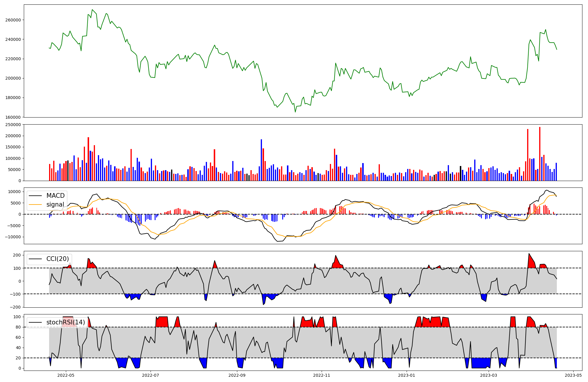Click the 250000 volume axis tick label

[13, 125]
